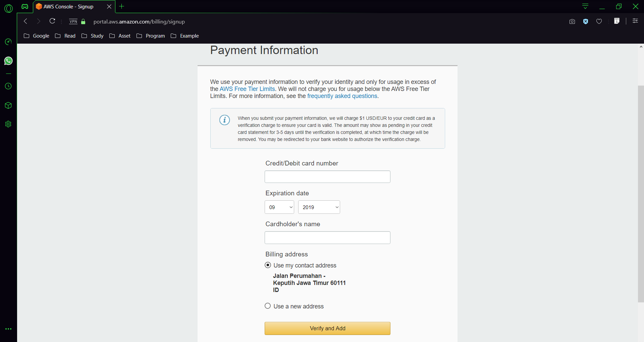This screenshot has height=342, width=644.
Task: Click the GX Corner gamepad icon
Action: coord(25,6)
